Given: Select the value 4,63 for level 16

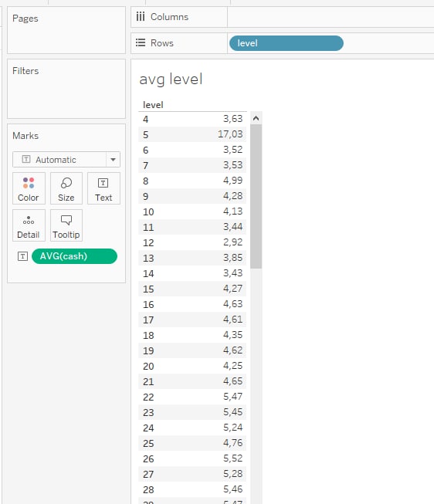Looking at the screenshot, I should pyautogui.click(x=233, y=304).
